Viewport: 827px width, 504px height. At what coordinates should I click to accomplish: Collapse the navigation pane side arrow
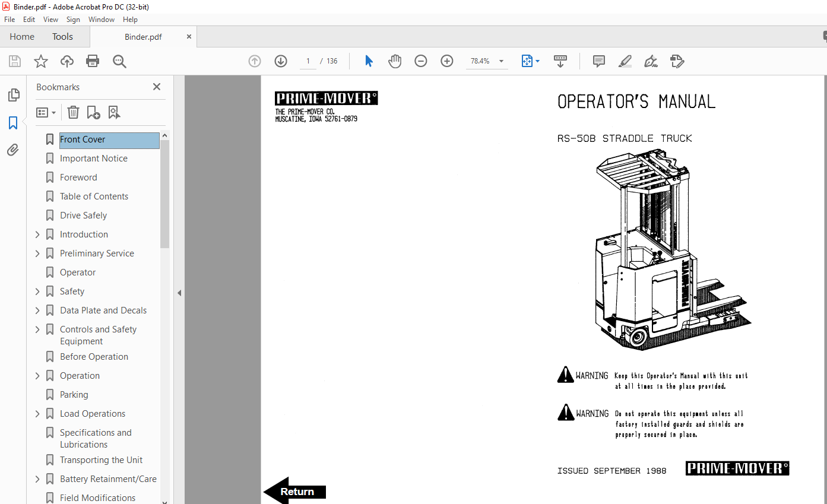click(x=179, y=293)
